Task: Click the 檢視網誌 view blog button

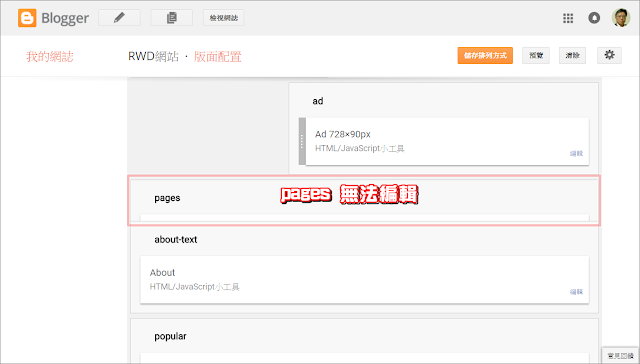Action: tap(223, 18)
